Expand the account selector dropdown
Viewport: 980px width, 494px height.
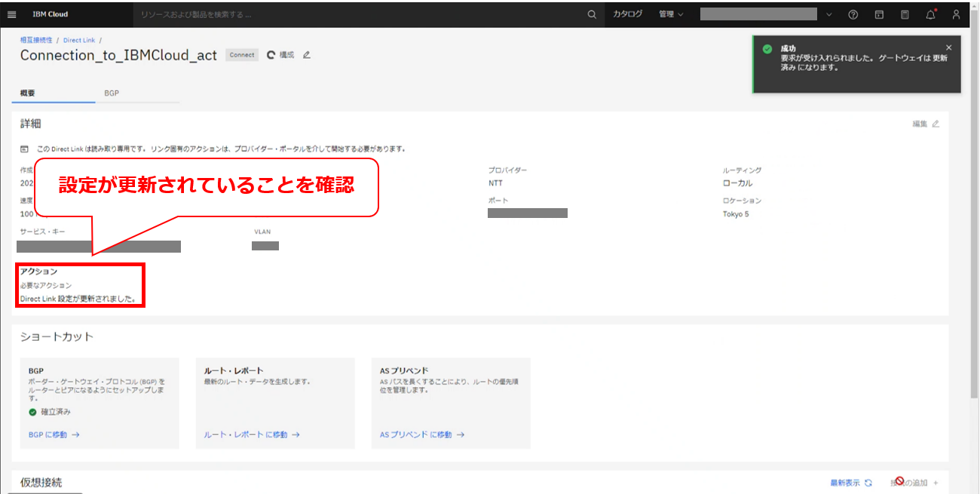(x=829, y=14)
